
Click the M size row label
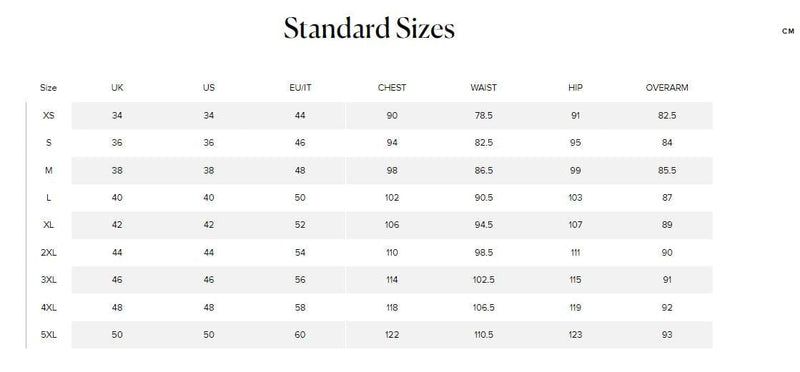pyautogui.click(x=48, y=170)
